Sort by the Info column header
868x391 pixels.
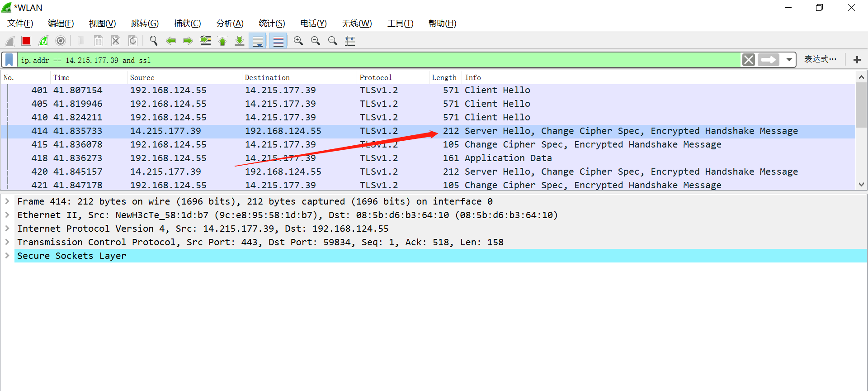(x=658, y=78)
